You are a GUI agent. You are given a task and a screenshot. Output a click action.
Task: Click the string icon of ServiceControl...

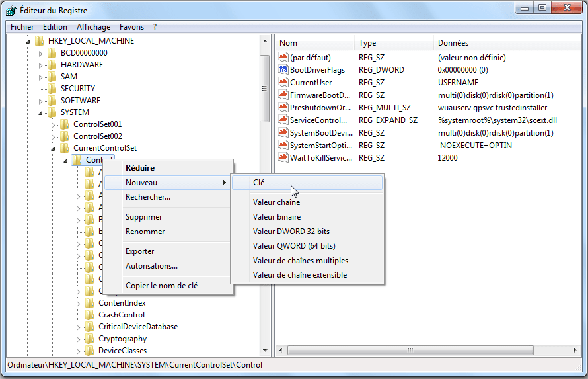click(x=283, y=120)
